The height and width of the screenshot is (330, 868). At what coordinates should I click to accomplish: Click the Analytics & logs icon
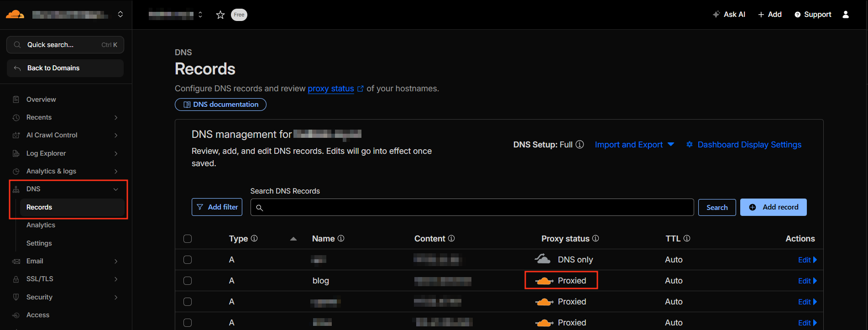(x=16, y=171)
